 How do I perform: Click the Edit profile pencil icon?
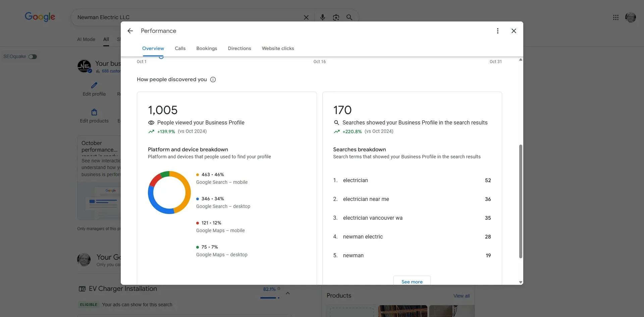pos(94,86)
